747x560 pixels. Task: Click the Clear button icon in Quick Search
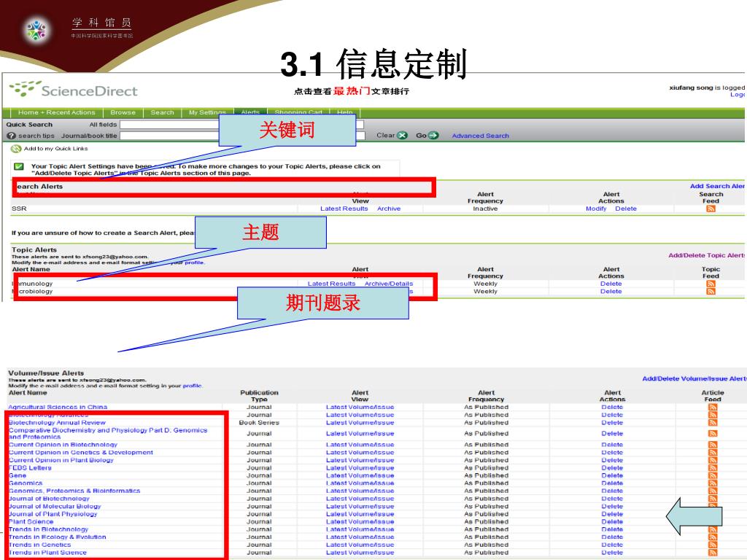(403, 135)
